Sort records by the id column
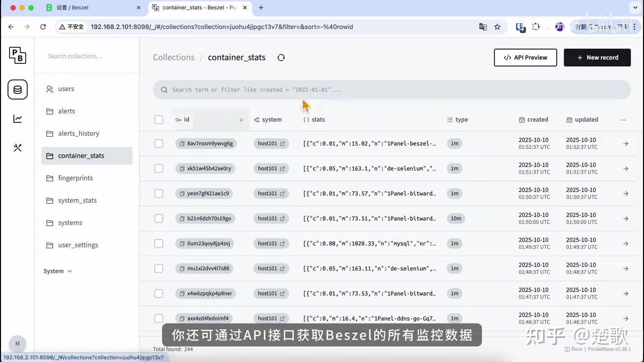 [210, 120]
